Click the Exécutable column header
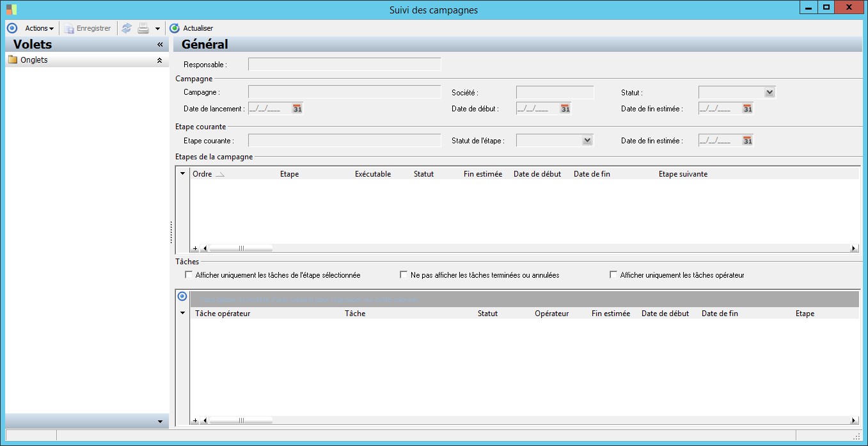Viewport: 868px width, 446px height. point(373,174)
